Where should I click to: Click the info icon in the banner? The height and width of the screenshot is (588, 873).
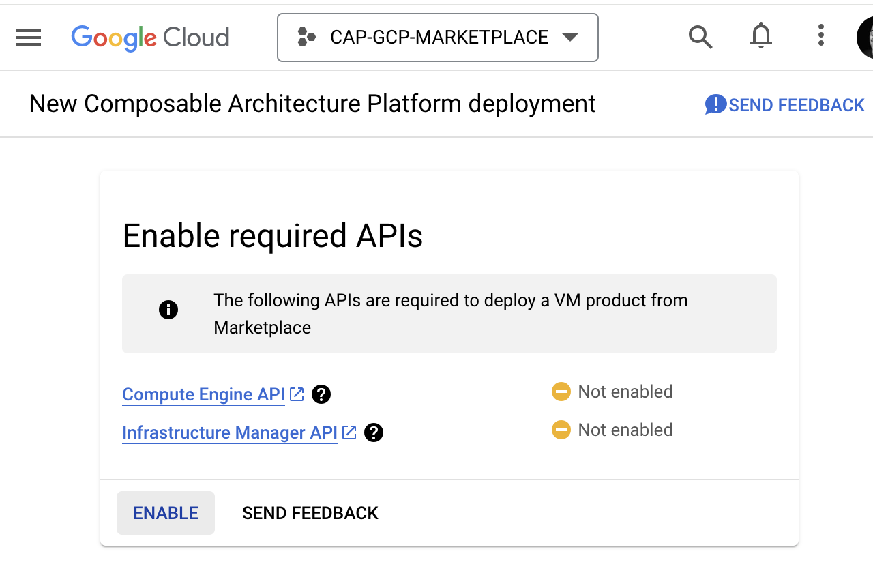[168, 310]
